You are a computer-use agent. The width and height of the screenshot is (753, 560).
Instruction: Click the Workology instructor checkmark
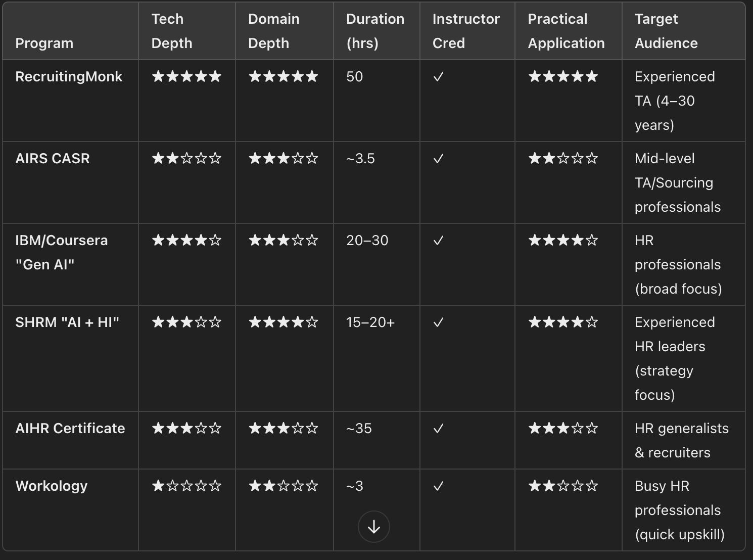pos(438,486)
